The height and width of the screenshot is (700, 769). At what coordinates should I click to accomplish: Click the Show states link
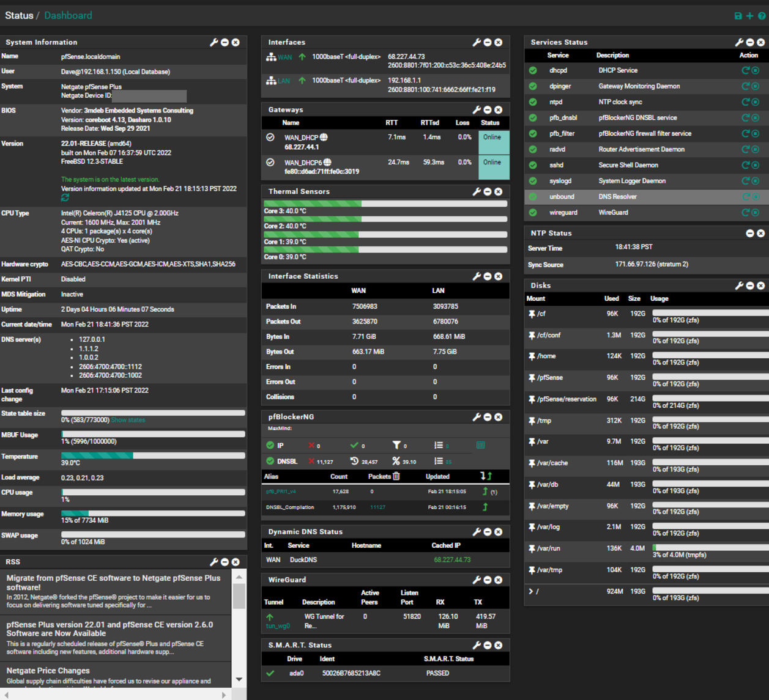128,420
